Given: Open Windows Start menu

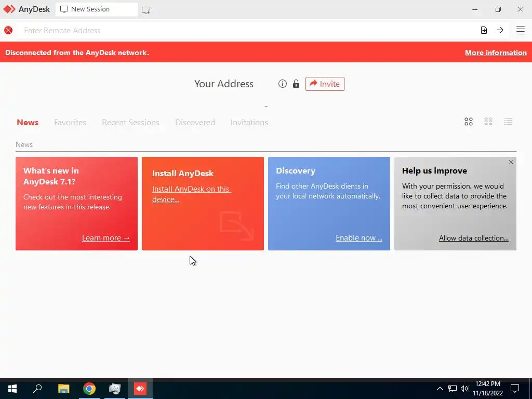Looking at the screenshot, I should click(12, 389).
